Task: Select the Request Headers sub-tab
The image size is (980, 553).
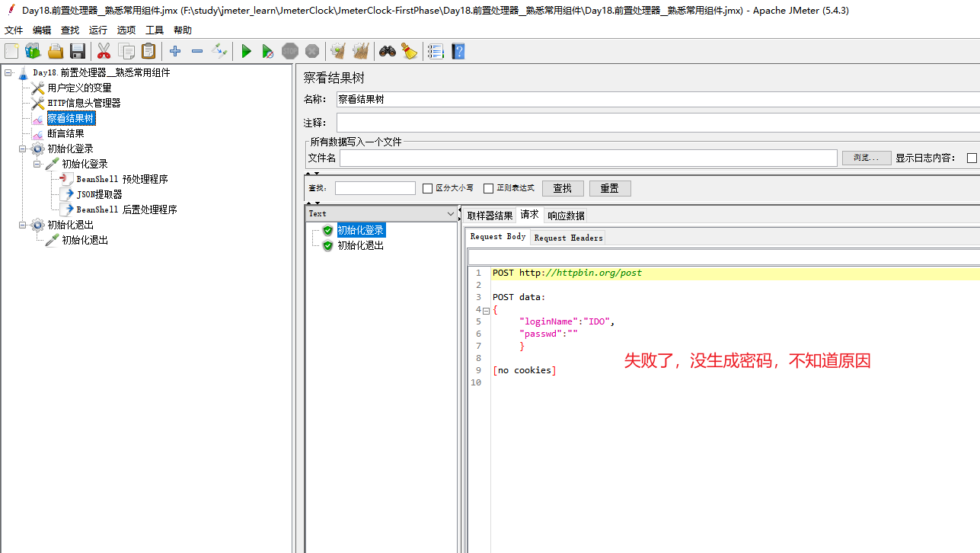Action: coord(568,238)
